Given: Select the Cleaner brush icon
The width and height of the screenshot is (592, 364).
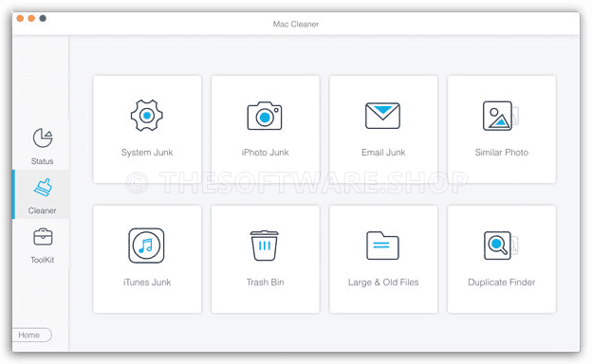Looking at the screenshot, I should pyautogui.click(x=43, y=187).
